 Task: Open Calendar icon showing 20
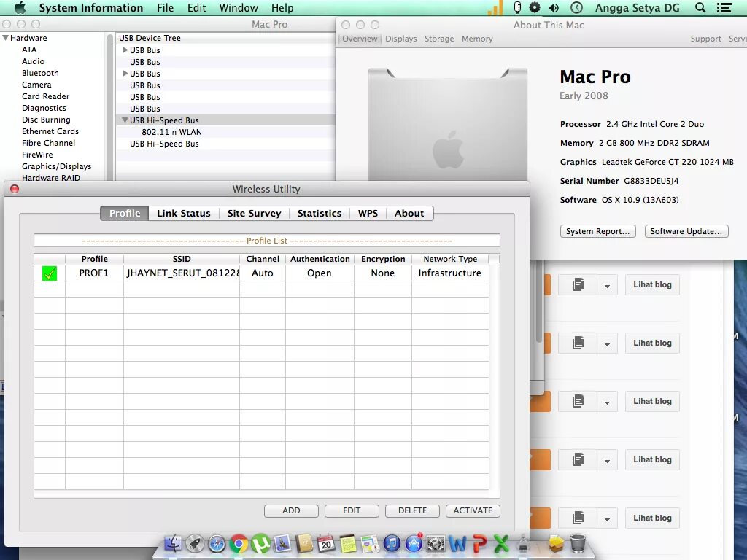click(x=326, y=543)
